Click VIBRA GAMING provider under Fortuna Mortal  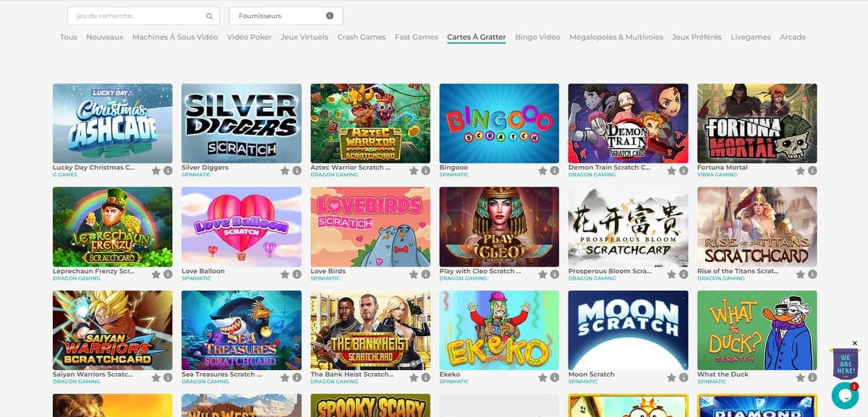(718, 175)
